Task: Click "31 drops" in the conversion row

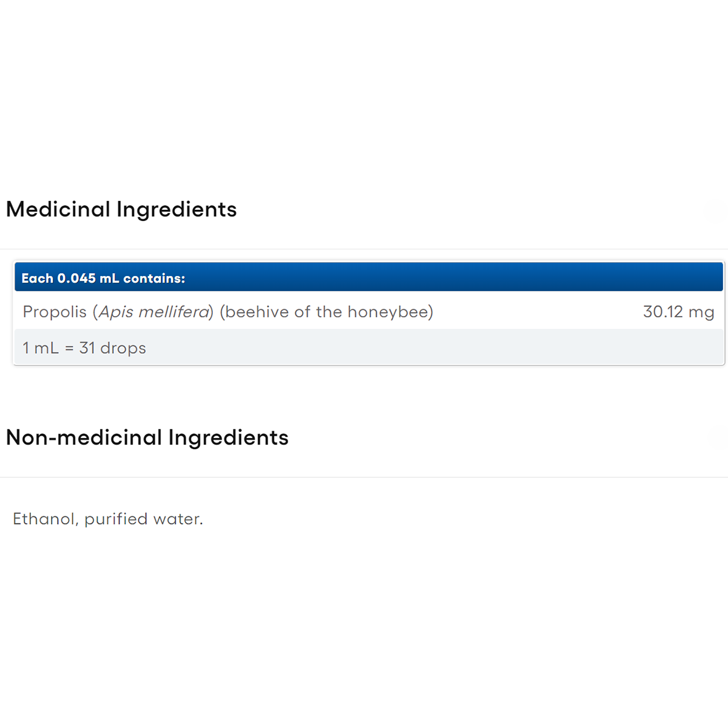Action: click(113, 348)
